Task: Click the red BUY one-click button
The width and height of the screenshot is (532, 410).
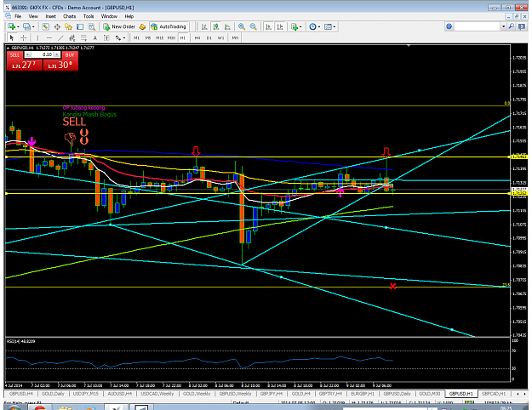Action: pyautogui.click(x=60, y=65)
